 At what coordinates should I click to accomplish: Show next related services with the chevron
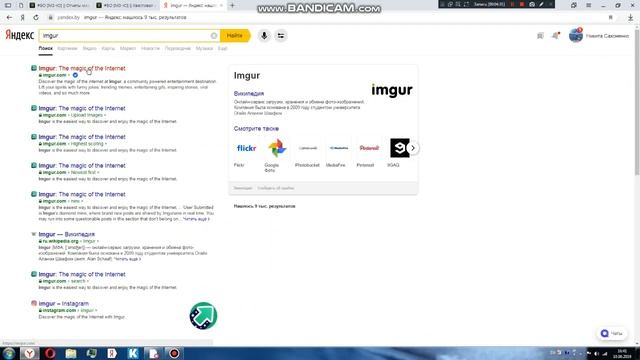click(x=413, y=148)
